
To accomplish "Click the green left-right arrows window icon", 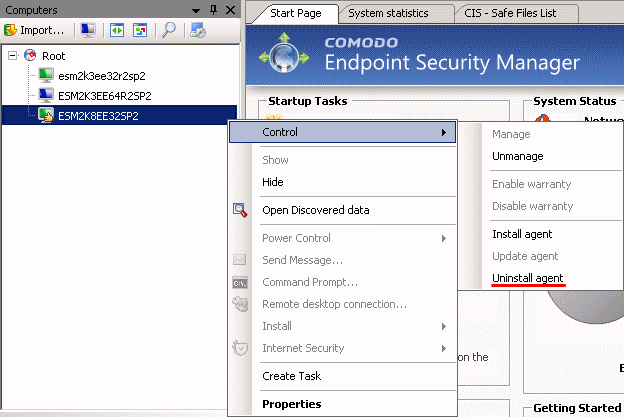I will 117,30.
